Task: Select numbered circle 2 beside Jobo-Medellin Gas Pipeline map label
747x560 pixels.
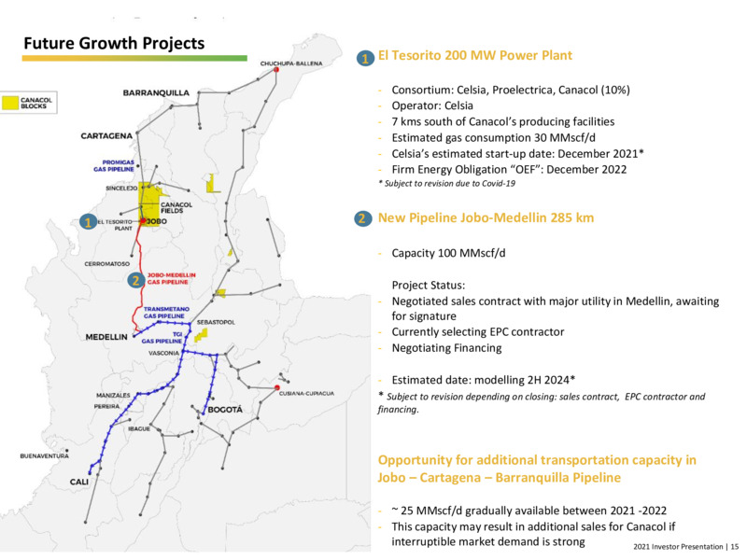Action: pyautogui.click(x=135, y=280)
